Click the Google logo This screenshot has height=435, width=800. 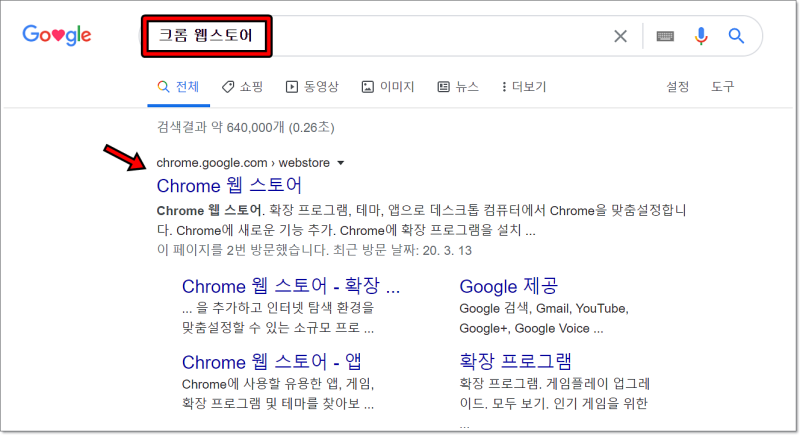click(57, 35)
